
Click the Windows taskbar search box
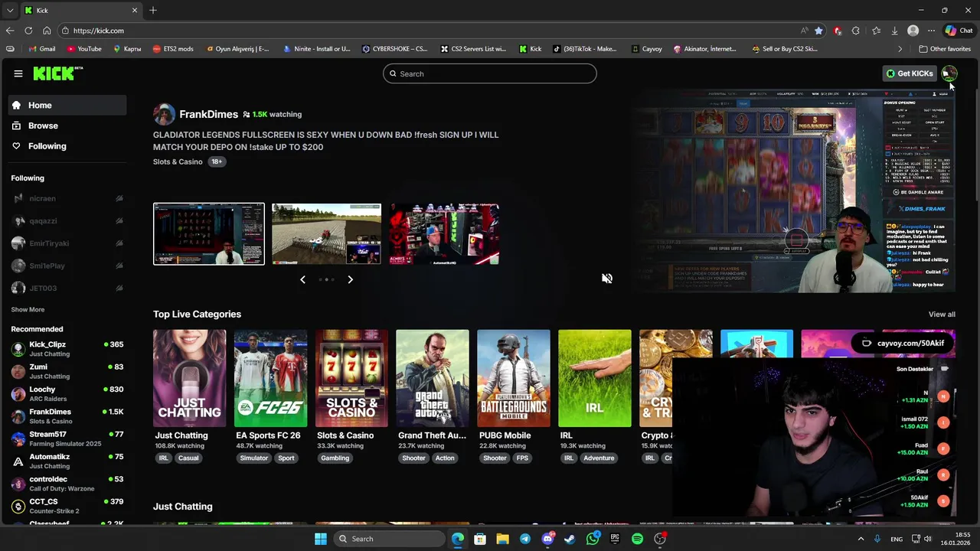coord(388,539)
